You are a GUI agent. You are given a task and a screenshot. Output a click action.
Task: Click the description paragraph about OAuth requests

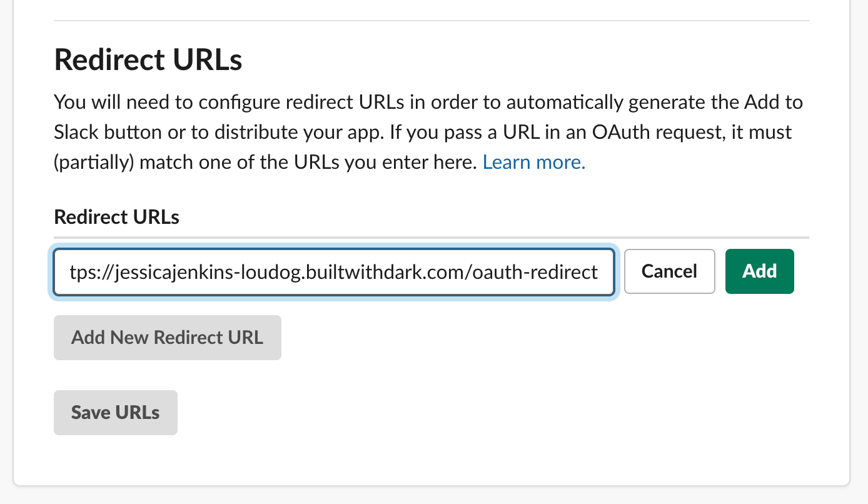[x=429, y=132]
